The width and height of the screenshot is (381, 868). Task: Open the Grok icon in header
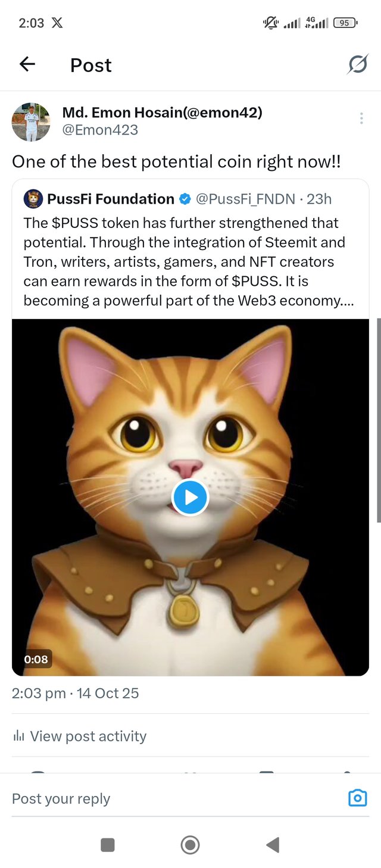357,64
